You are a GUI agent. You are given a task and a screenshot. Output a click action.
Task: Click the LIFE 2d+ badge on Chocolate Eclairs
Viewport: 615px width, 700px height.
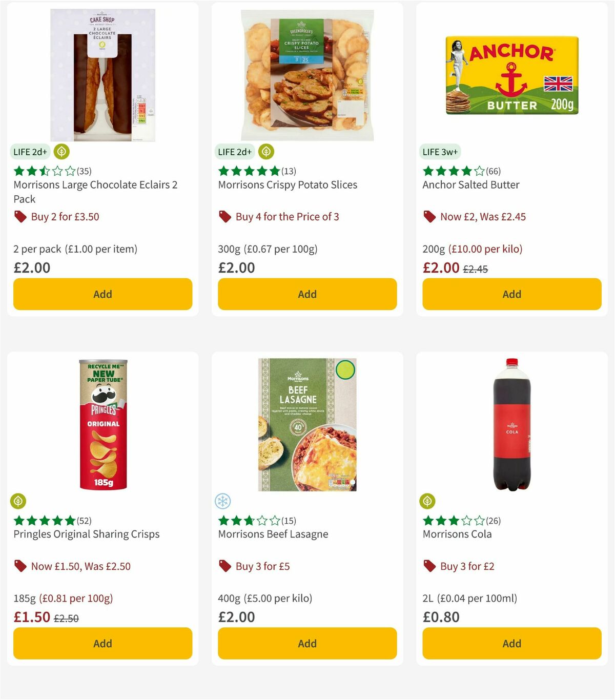30,152
